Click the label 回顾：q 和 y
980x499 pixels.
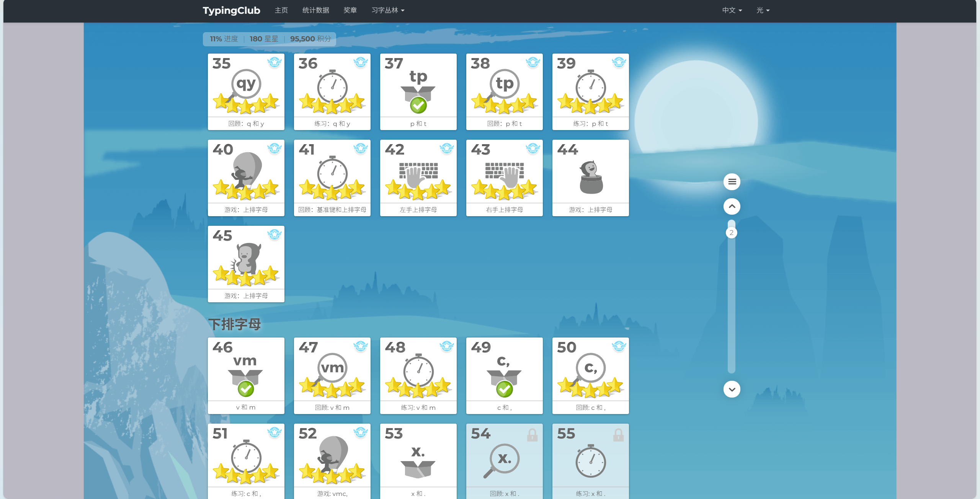(x=246, y=124)
